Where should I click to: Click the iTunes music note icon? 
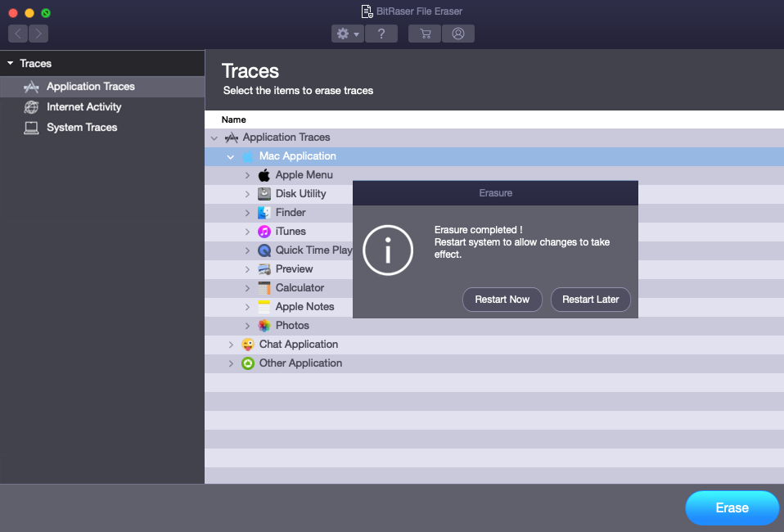point(264,232)
